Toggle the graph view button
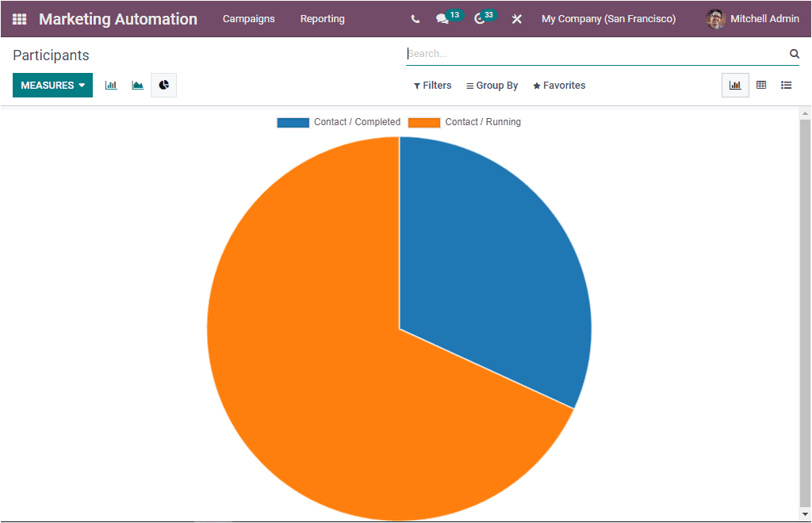 pos(735,85)
